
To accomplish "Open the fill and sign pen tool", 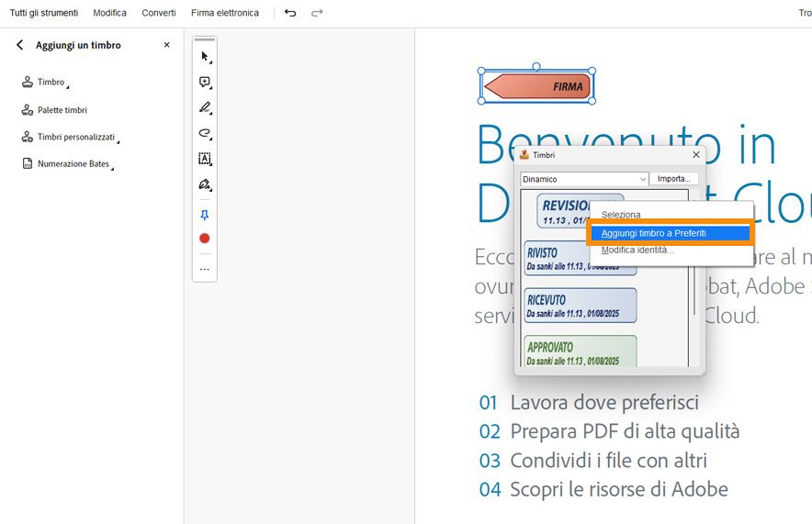I will coord(205,184).
